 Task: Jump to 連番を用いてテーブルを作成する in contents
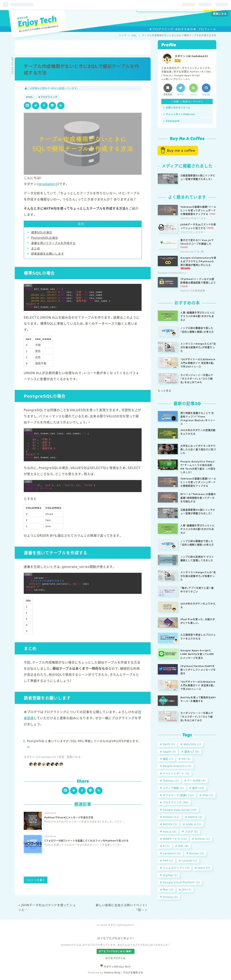click(53, 243)
